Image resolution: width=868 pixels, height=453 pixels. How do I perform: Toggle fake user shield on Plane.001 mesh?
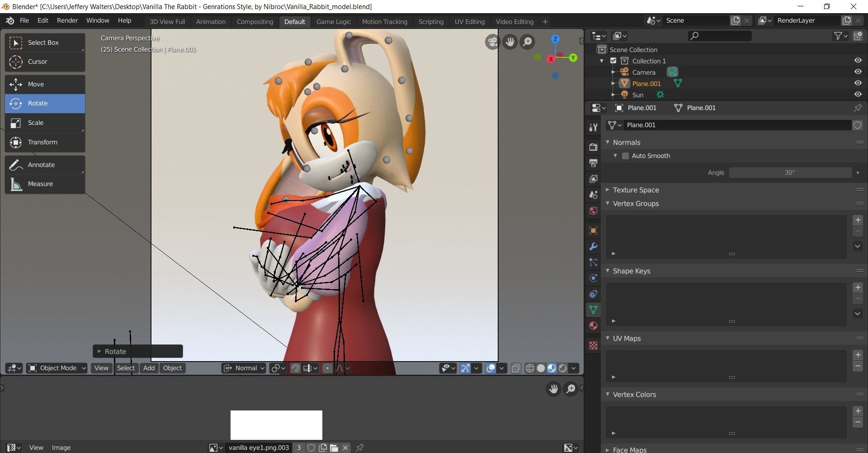(x=857, y=125)
